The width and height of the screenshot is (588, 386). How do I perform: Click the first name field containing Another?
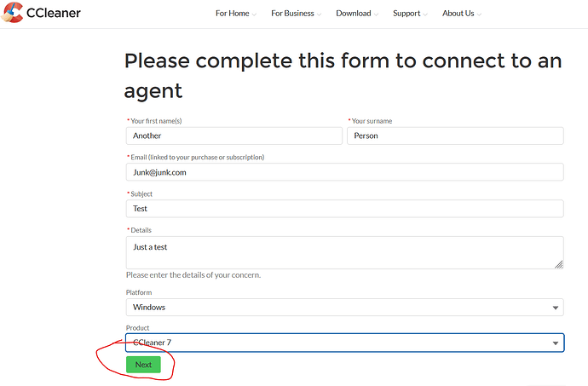click(233, 135)
